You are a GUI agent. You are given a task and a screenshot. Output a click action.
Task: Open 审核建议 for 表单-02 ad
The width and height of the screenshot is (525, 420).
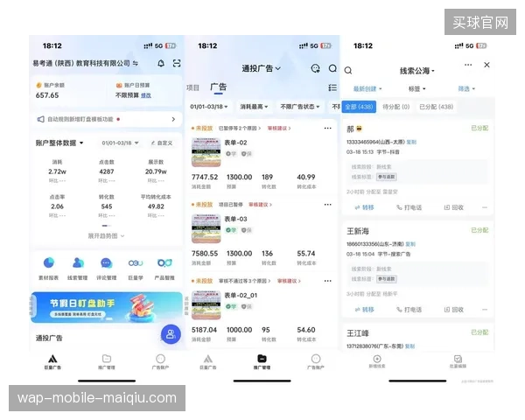click(x=279, y=129)
